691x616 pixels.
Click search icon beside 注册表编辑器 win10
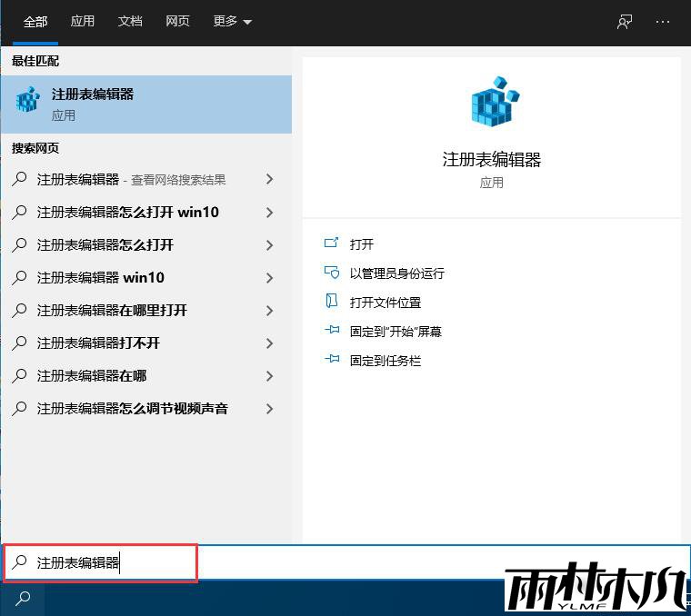pyautogui.click(x=19, y=277)
